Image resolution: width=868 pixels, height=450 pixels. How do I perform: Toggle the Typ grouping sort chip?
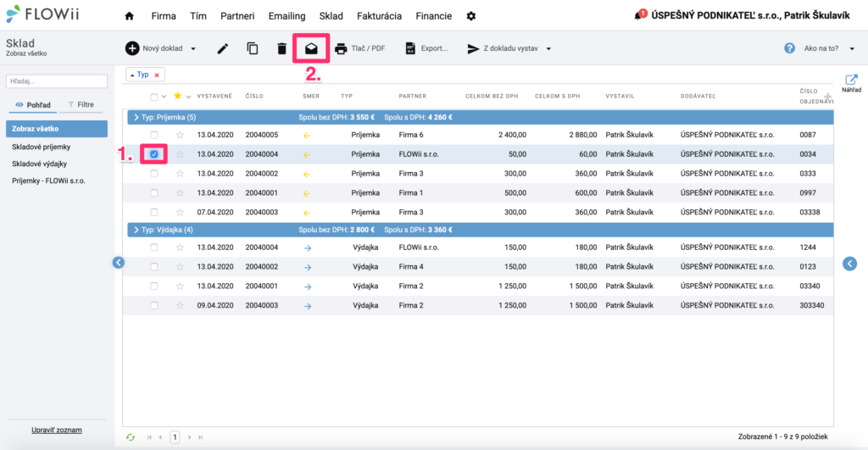tap(140, 75)
